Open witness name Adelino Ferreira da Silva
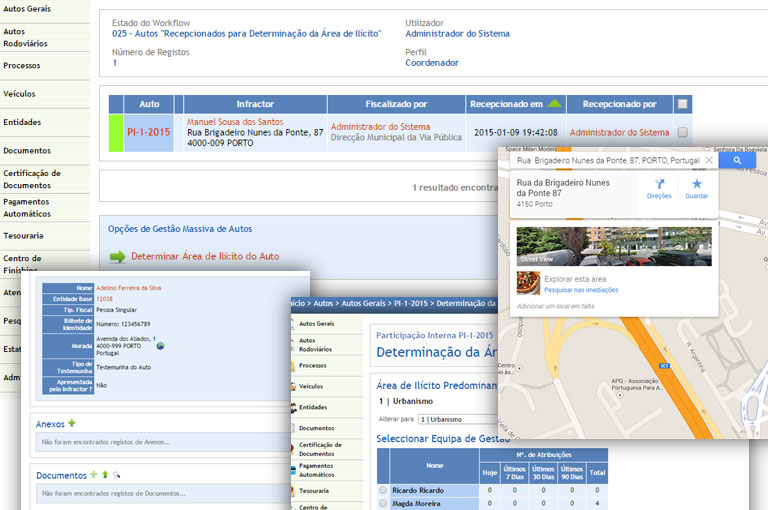Screen dimensions: 768x510 click(128, 288)
